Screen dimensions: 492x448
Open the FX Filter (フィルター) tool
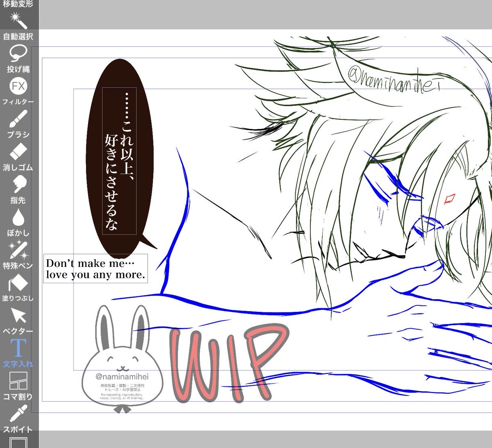(18, 91)
